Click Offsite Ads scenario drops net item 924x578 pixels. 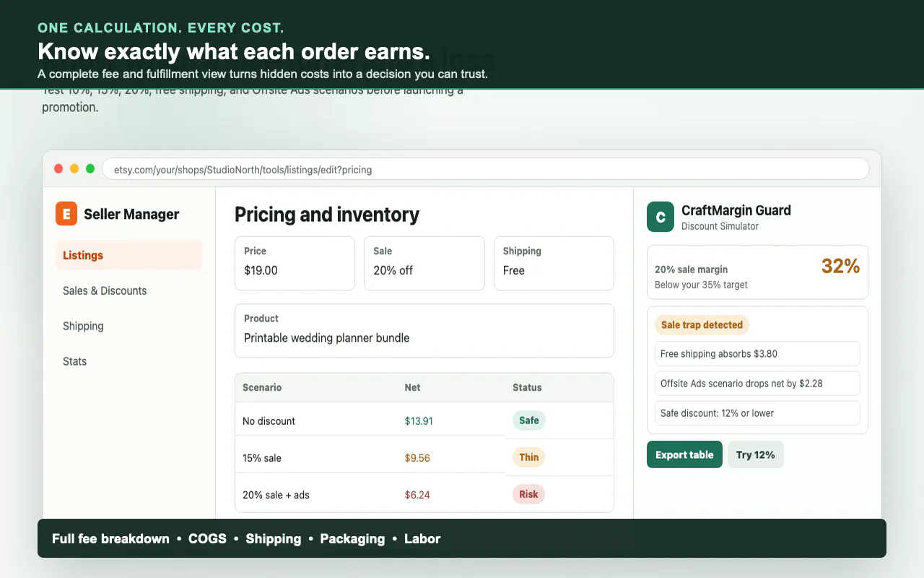(x=757, y=384)
